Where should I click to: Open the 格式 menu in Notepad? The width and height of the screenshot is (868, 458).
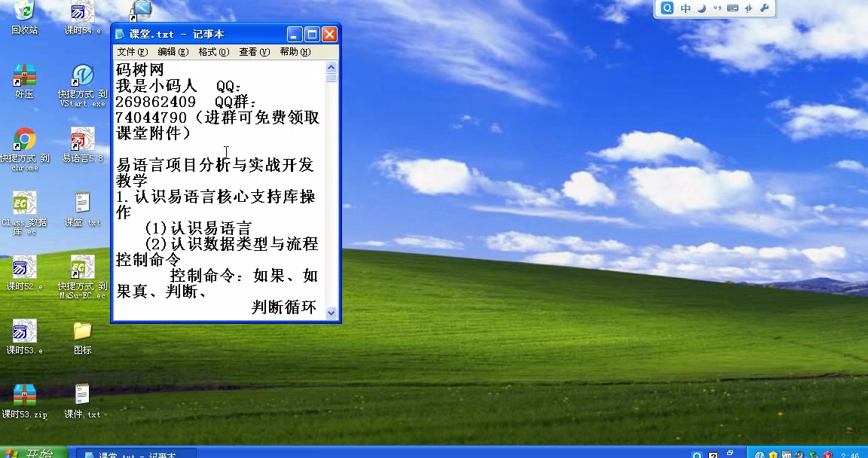[213, 52]
